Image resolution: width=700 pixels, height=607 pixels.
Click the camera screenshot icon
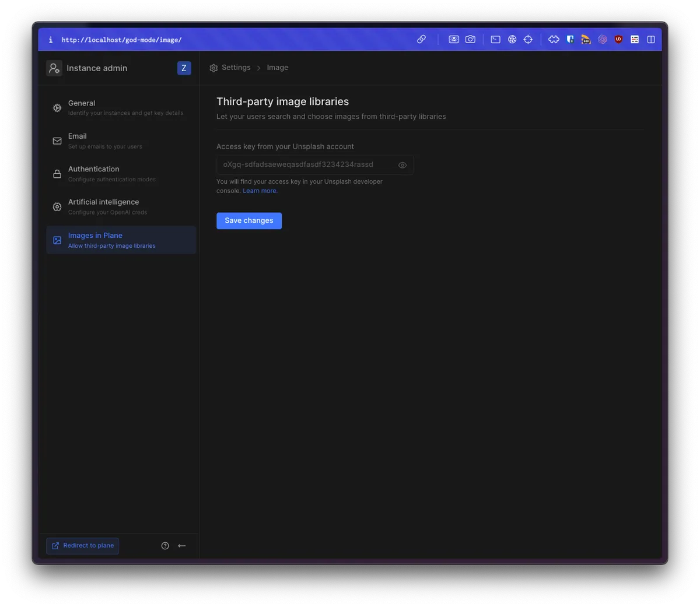click(x=470, y=40)
